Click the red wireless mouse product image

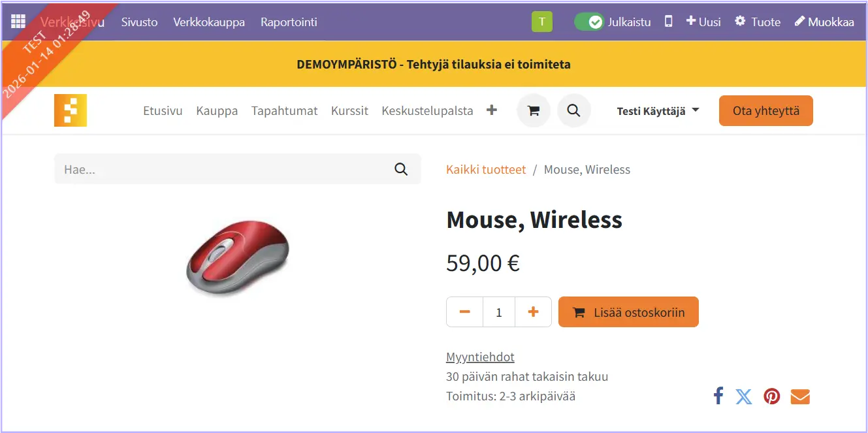[238, 258]
